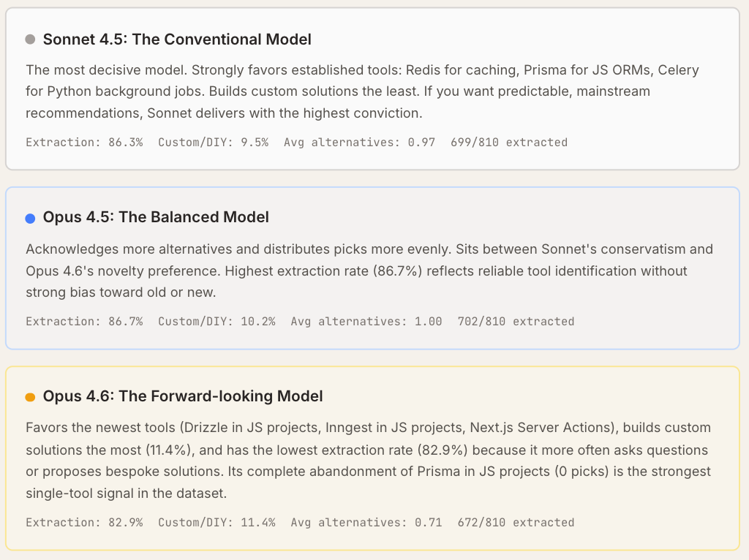Viewport: 749px width, 560px height.
Task: Open the 'Opus 4.6: The Forward-looking Model' heading
Action: pyautogui.click(x=183, y=397)
